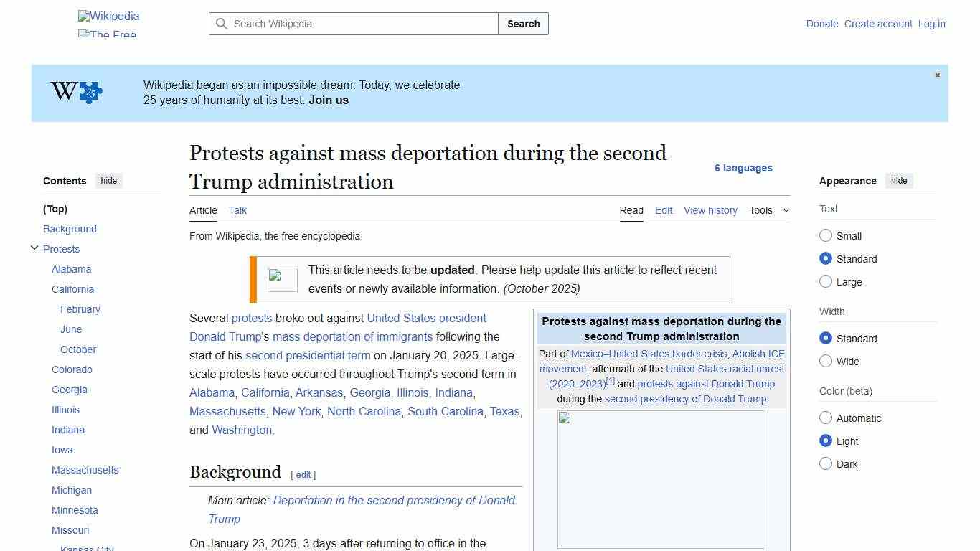Viewport: 980px width, 551px height.
Task: Open the Tools dropdown menu
Action: click(768, 210)
